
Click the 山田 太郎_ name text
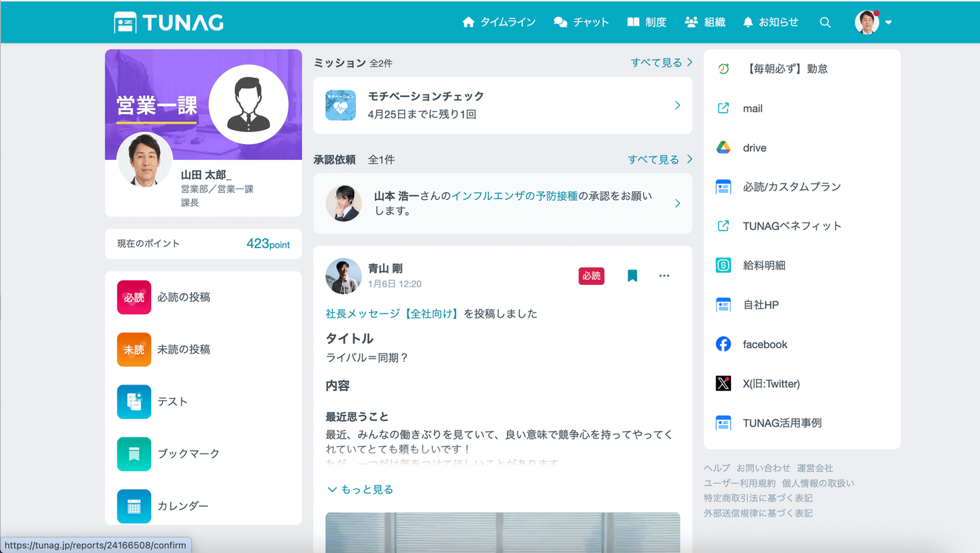(x=206, y=175)
